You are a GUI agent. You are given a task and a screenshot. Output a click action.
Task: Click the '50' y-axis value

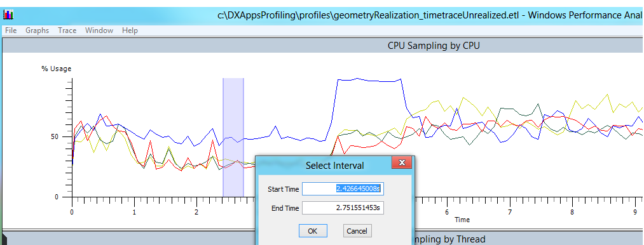tap(55, 136)
